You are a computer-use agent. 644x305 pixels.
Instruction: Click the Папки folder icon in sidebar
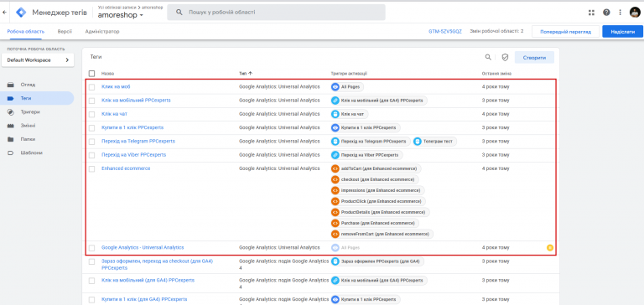[11, 139]
